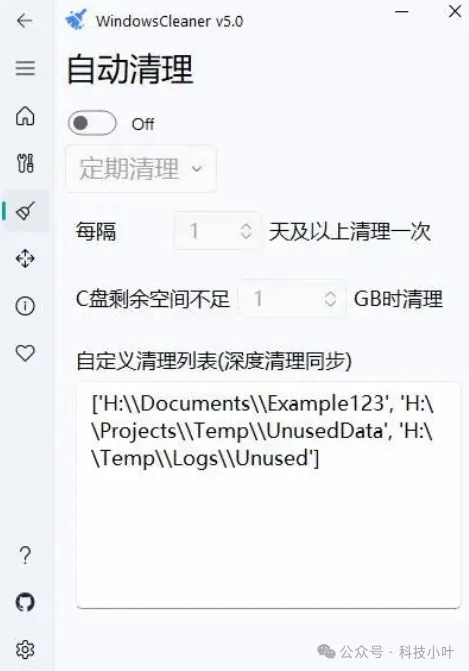This screenshot has height=671, width=469.
Task: Open the 定期清理 dropdown
Action: point(141,169)
